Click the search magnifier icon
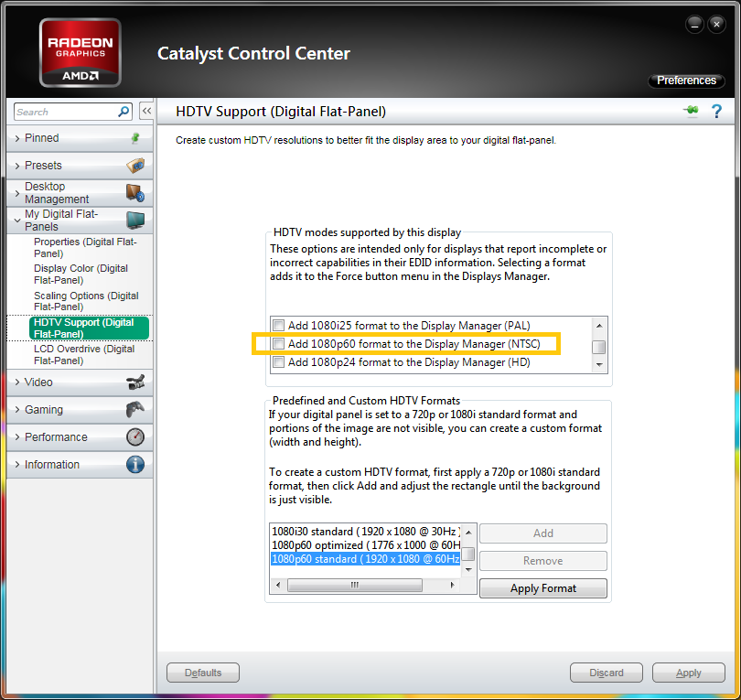 [123, 112]
